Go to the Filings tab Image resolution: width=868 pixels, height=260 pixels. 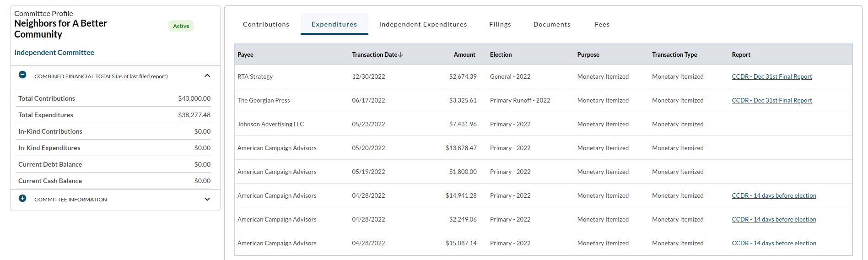click(x=500, y=24)
